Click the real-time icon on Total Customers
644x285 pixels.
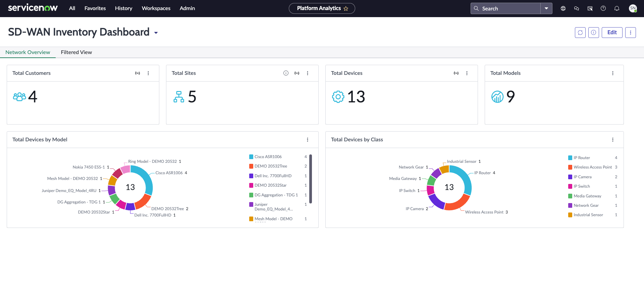pyautogui.click(x=138, y=73)
